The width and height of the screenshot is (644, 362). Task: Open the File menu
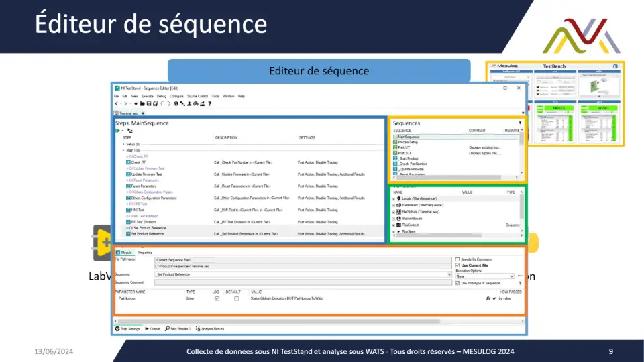[x=116, y=96]
